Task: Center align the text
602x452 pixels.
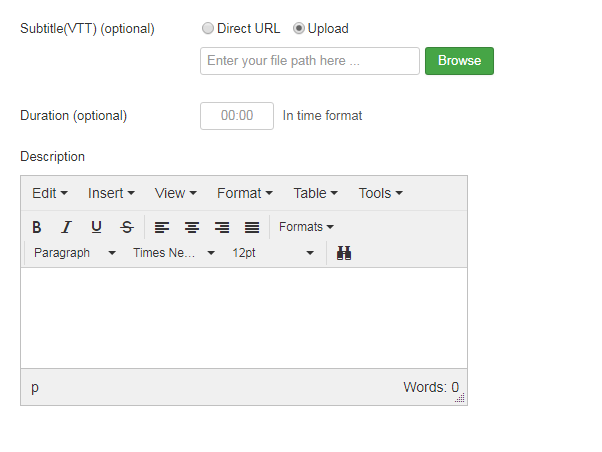Action: 192,227
